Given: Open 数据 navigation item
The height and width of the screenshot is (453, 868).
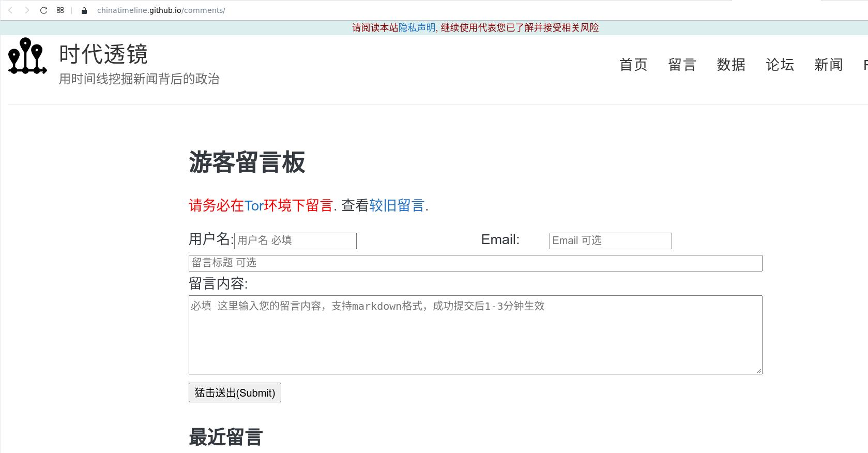Looking at the screenshot, I should click(731, 65).
